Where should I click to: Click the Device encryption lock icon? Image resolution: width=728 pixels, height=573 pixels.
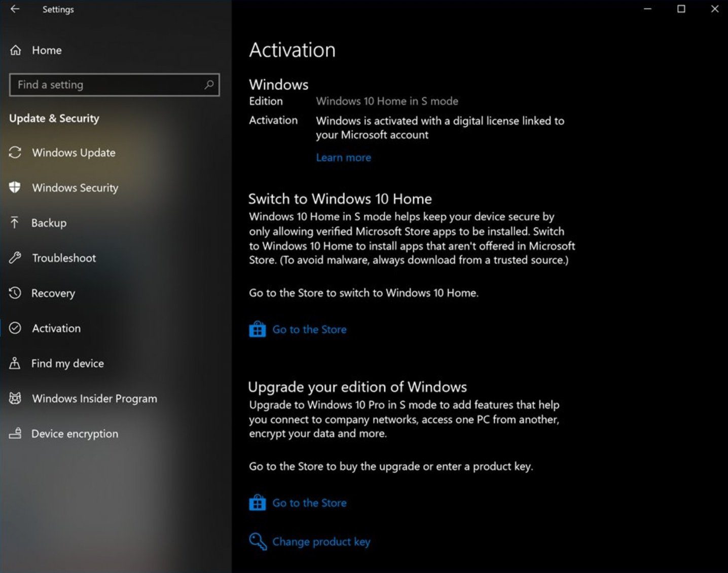[x=15, y=434]
